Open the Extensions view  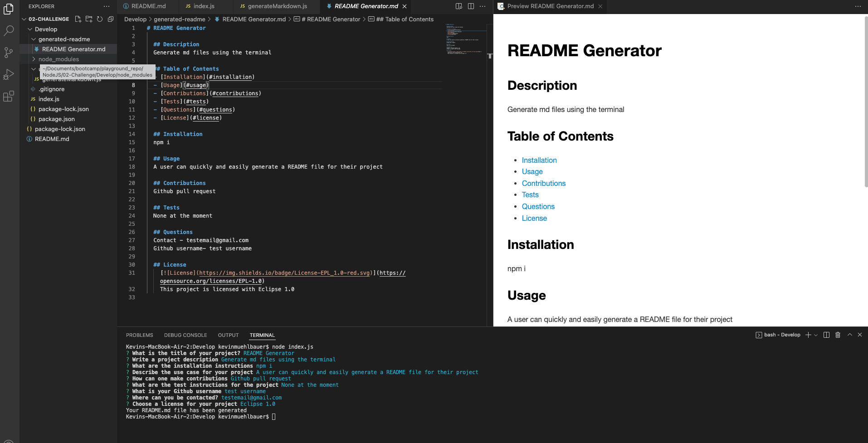click(9, 96)
